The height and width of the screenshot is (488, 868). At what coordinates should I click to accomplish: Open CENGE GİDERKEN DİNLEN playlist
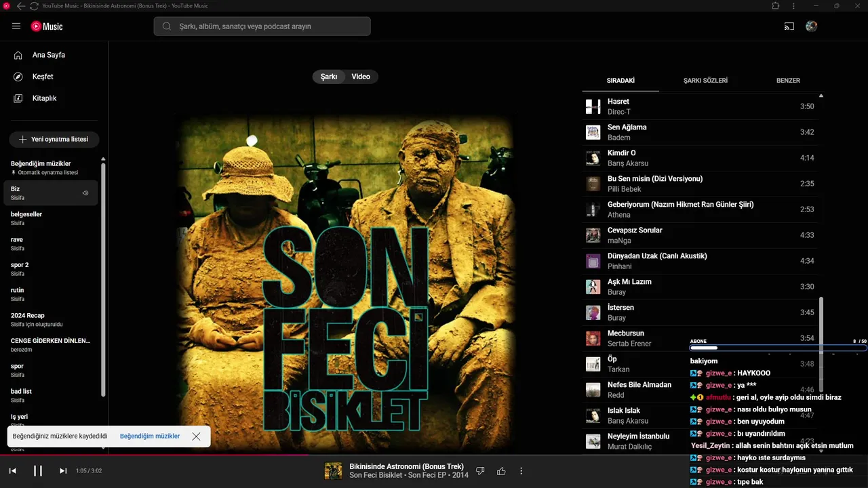(51, 345)
